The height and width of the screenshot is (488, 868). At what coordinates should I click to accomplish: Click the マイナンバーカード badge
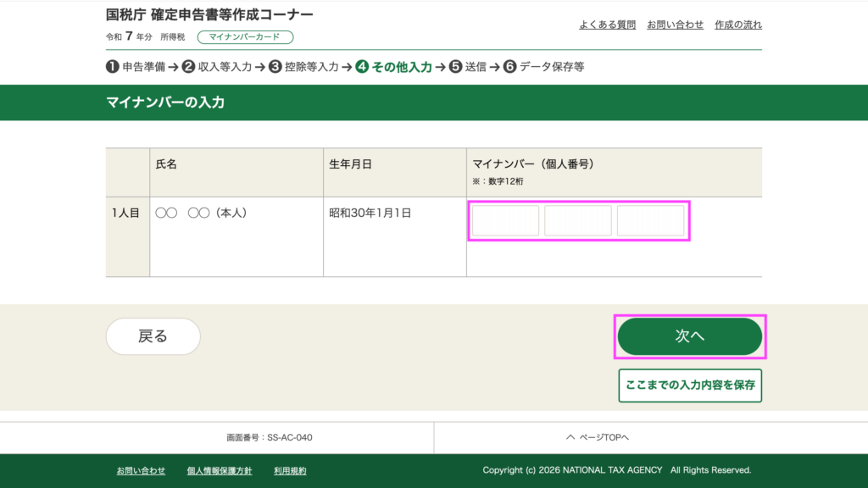point(244,37)
